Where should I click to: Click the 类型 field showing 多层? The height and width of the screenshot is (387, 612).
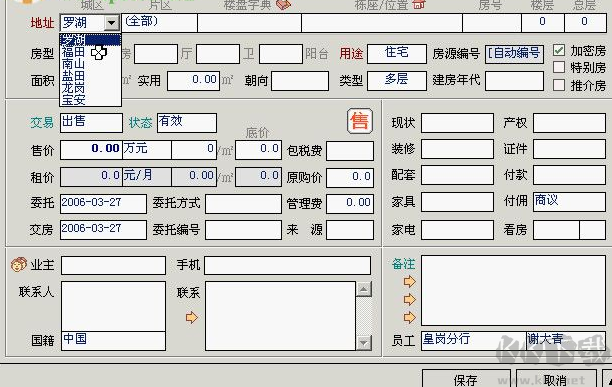(397, 81)
